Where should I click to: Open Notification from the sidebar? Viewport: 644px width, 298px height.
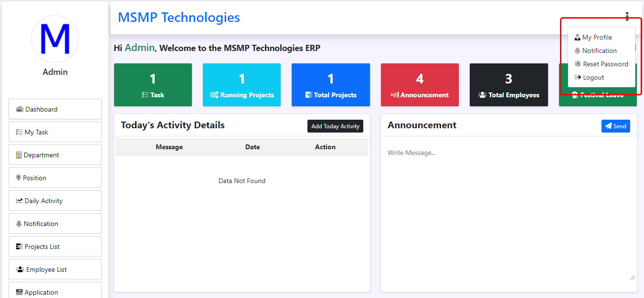click(x=55, y=224)
